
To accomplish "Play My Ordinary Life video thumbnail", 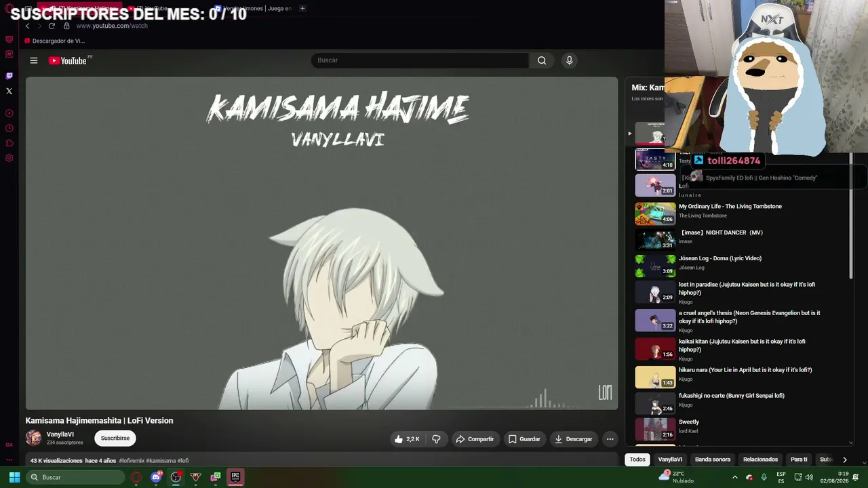I will pos(655,213).
